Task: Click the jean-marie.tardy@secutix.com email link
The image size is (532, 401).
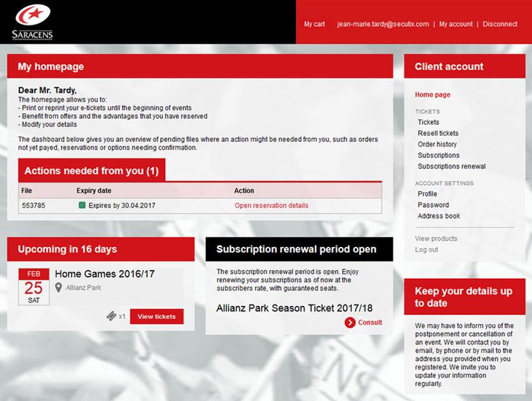Action: point(383,24)
